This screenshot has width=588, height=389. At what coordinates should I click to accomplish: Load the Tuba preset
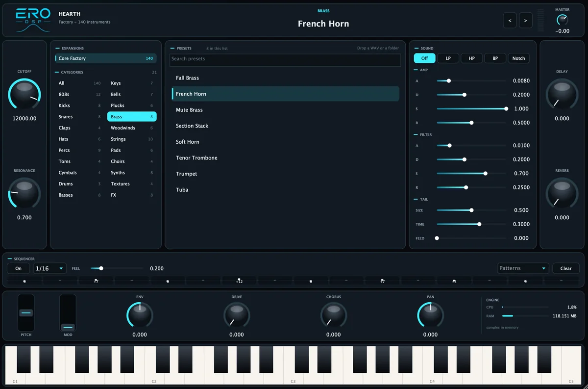click(286, 190)
